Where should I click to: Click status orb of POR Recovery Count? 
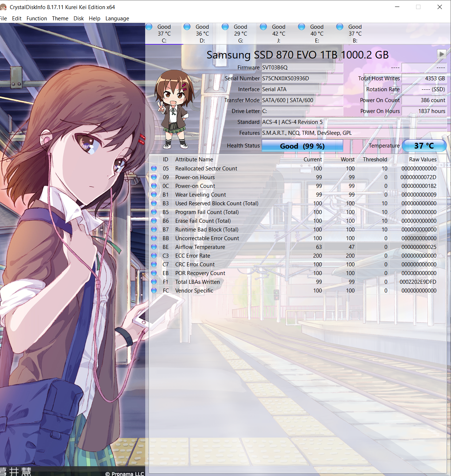click(154, 273)
